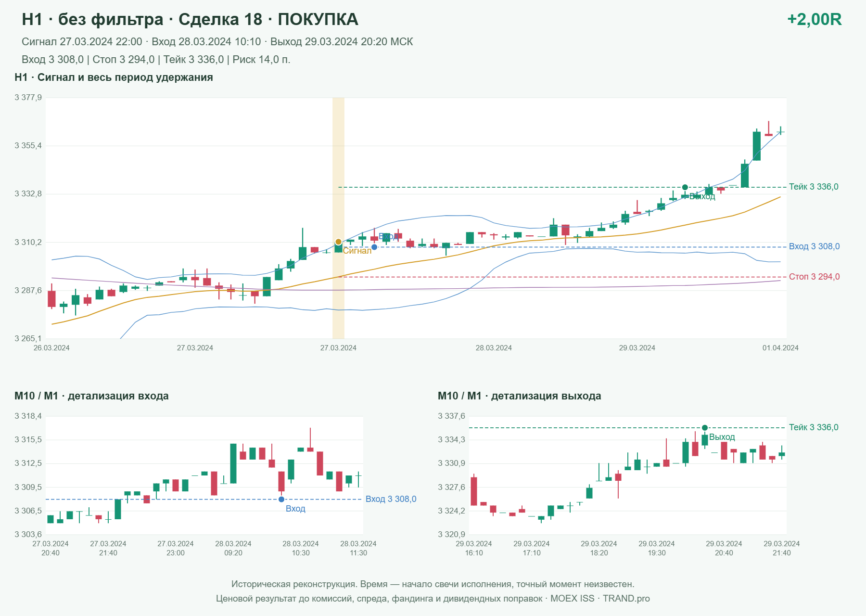Click the orange Сигнал marker dot on H1 chart

[x=338, y=242]
